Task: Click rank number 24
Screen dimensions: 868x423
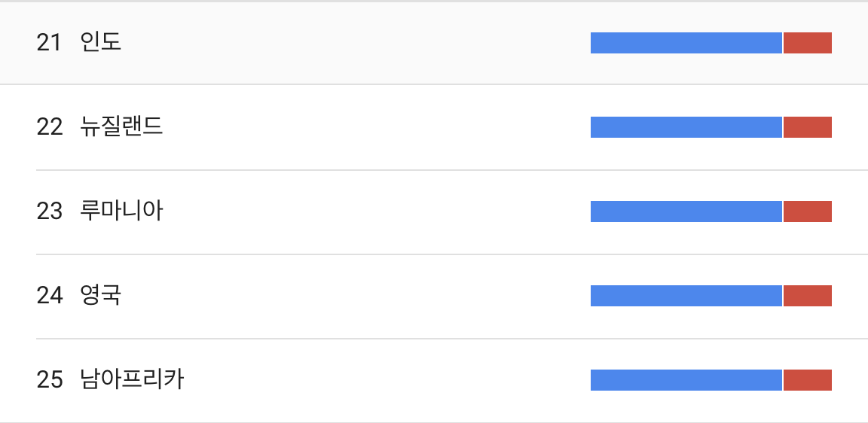Action: 49,296
